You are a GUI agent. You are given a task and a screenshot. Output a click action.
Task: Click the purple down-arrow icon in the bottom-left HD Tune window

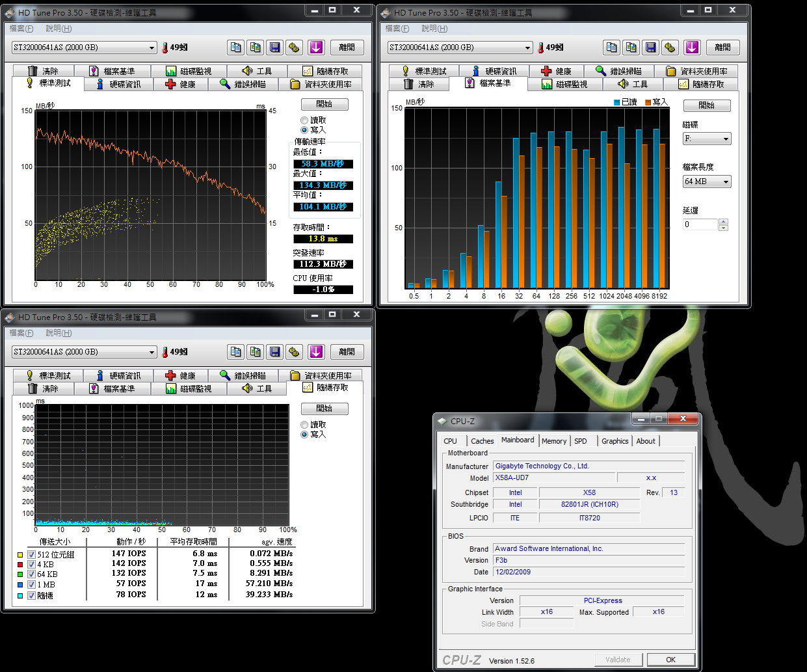(x=316, y=352)
